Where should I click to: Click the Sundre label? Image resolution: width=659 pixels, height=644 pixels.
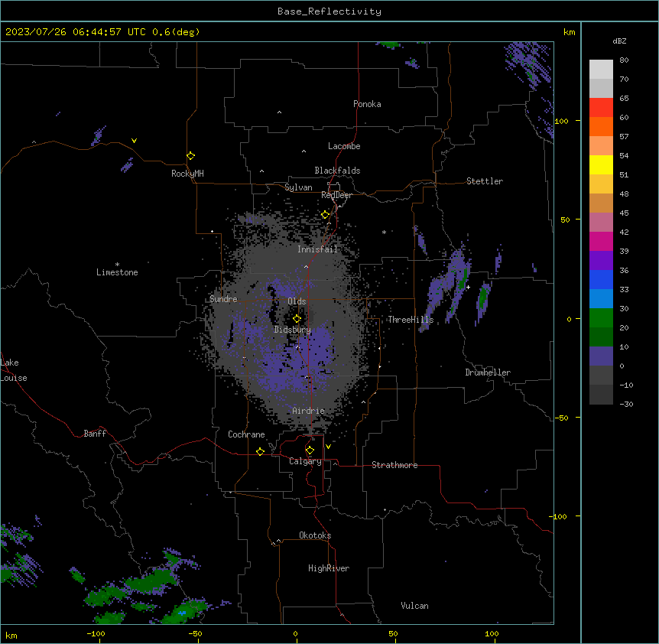[223, 299]
